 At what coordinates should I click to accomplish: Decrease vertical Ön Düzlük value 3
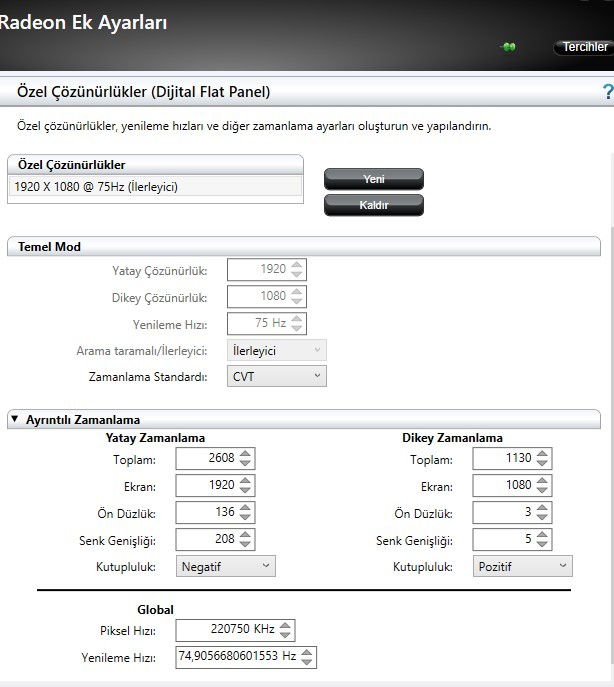542,517
